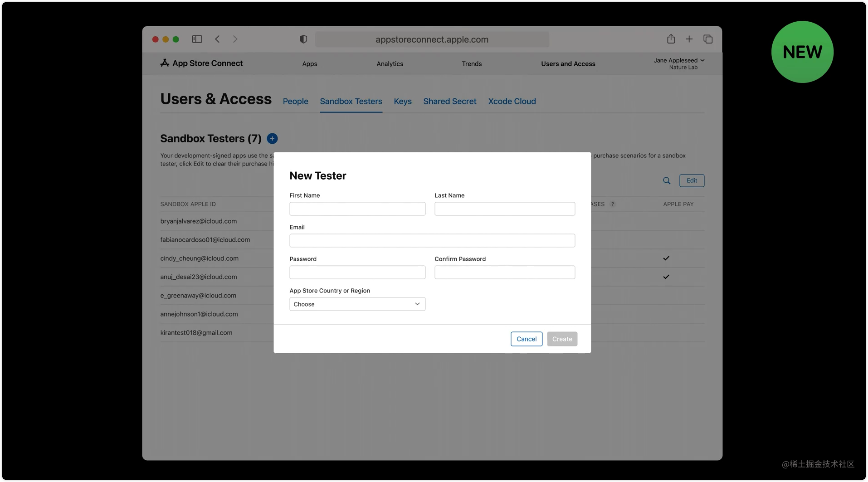Click the Apple Pay column header
Viewport: 868px width, 482px height.
pos(678,204)
